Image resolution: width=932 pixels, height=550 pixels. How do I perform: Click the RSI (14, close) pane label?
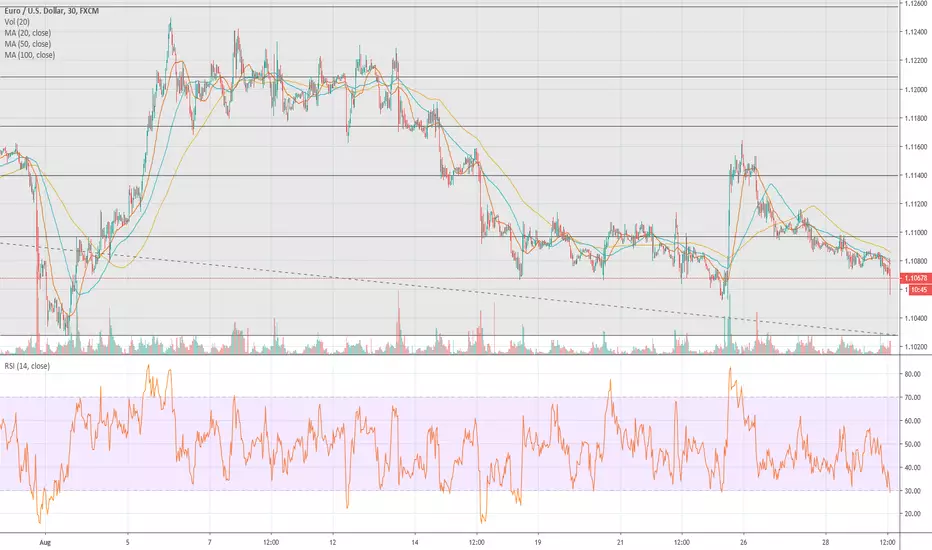point(27,366)
